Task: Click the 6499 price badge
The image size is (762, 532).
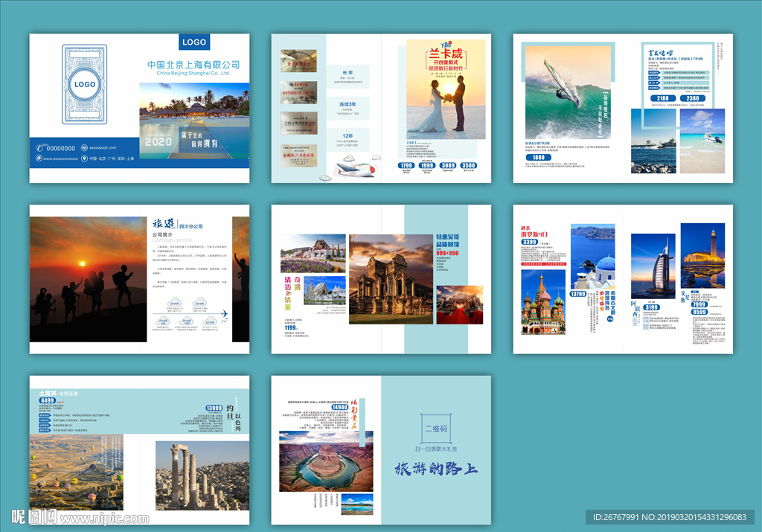Action: tap(47, 400)
